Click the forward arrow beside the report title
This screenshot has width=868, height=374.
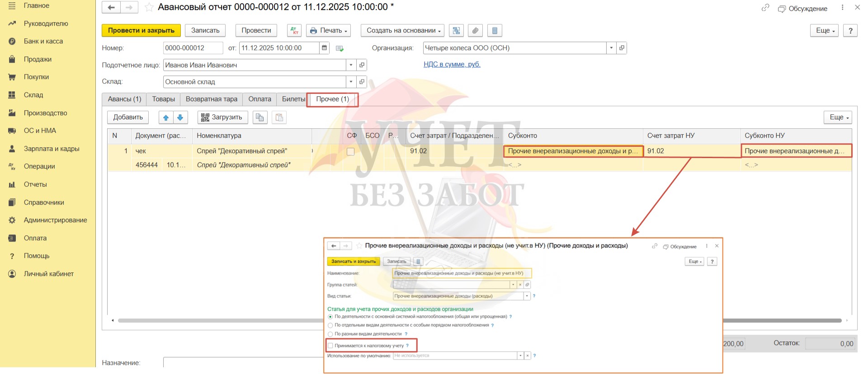pos(129,7)
